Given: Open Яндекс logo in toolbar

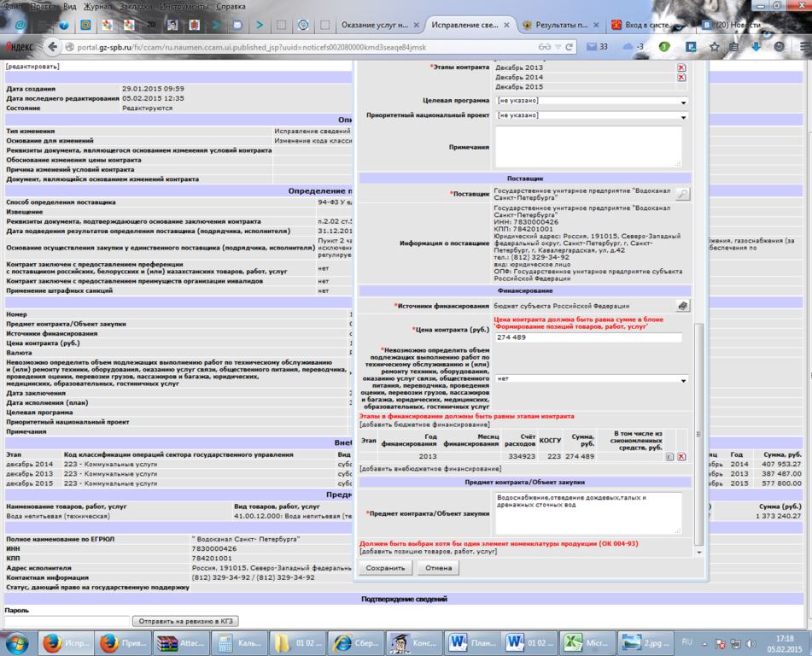Looking at the screenshot, I should (20, 47).
